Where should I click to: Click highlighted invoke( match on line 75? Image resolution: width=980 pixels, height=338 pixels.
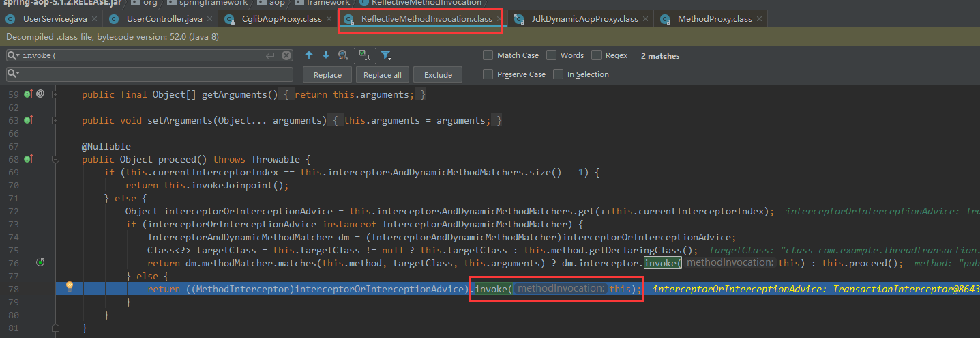(x=663, y=263)
